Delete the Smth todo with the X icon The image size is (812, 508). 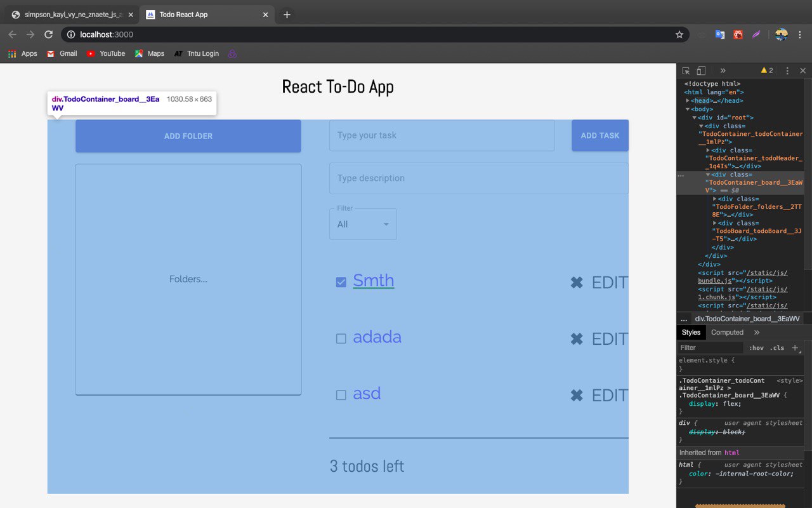(577, 283)
